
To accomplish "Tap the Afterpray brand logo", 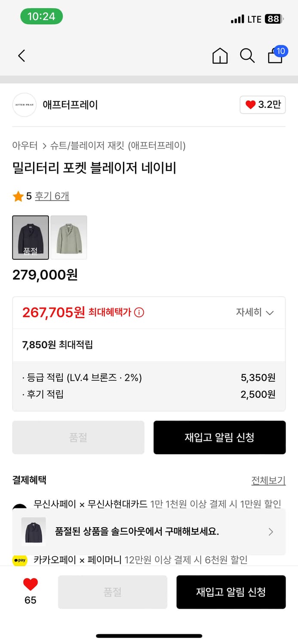I will point(25,105).
